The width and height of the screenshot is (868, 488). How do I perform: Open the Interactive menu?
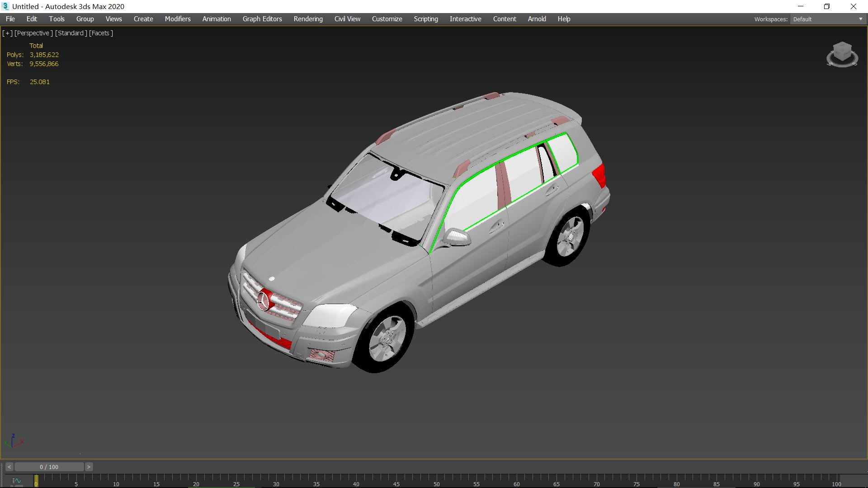[x=465, y=19]
